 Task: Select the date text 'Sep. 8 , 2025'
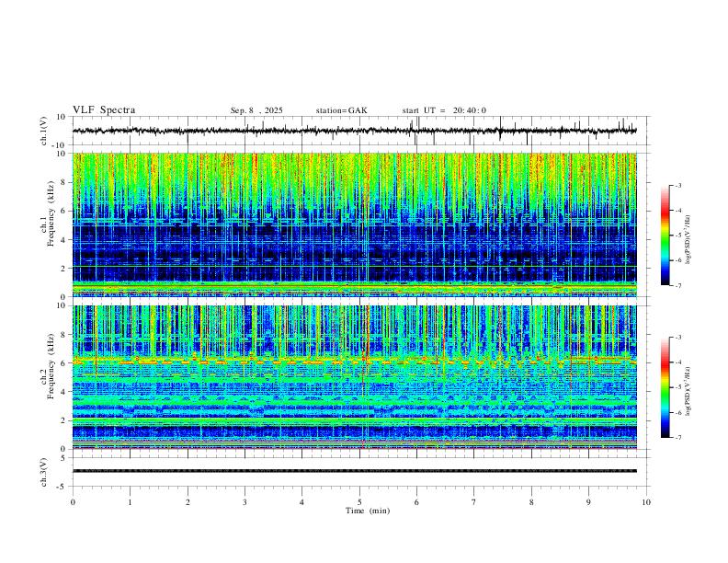tap(256, 110)
